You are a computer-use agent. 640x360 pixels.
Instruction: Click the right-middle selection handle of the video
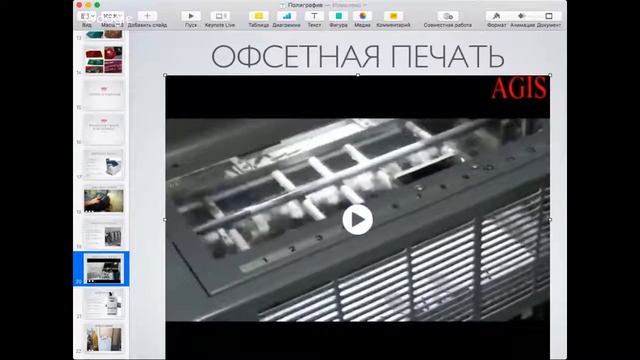[550, 220]
